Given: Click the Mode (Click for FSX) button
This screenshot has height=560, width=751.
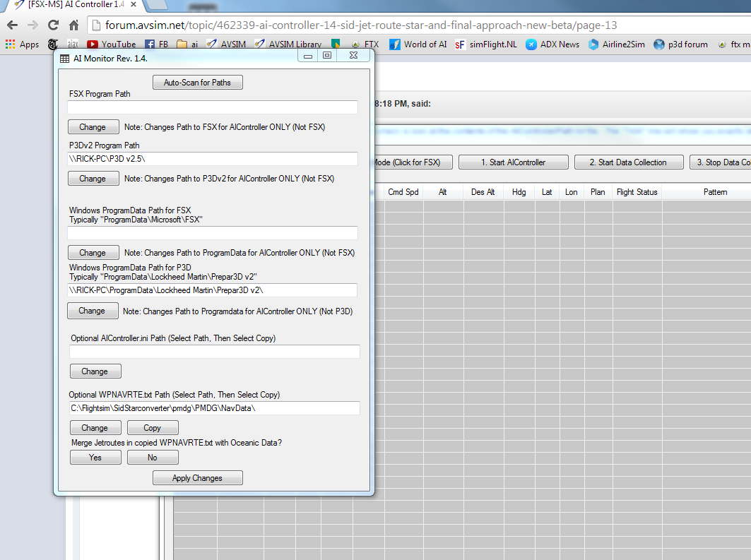Looking at the screenshot, I should [x=413, y=162].
